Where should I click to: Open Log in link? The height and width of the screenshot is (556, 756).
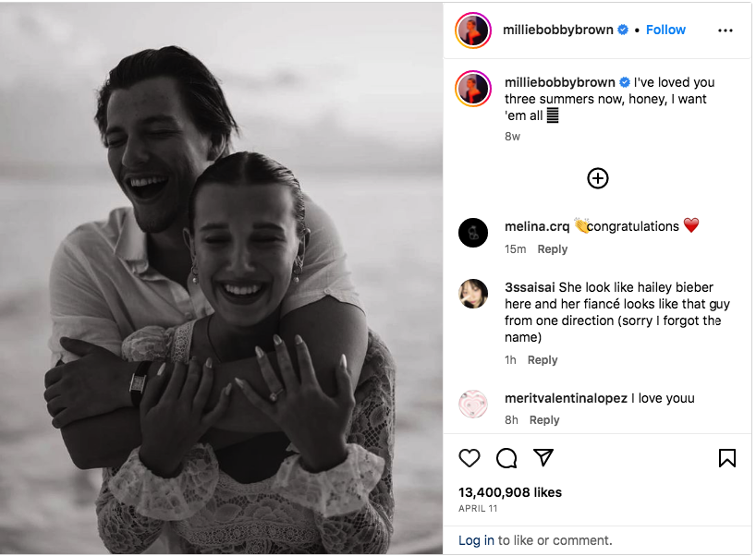pos(476,540)
